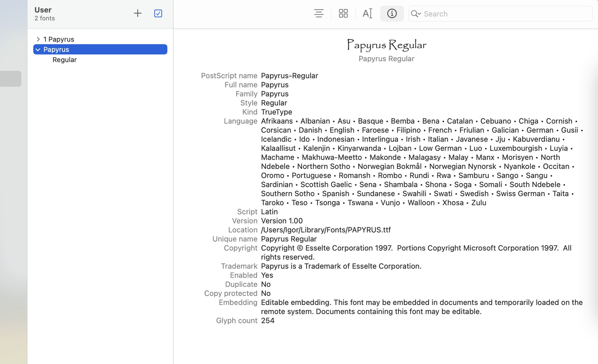The height and width of the screenshot is (364, 598).
Task: Click the Unique name value Papyrus Regular
Action: (x=289, y=239)
